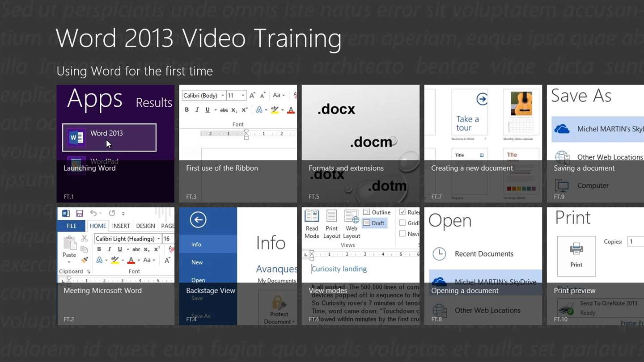The width and height of the screenshot is (644, 362).
Task: Click the Word 2013 app icon in Launching Word
Action: coord(76,138)
